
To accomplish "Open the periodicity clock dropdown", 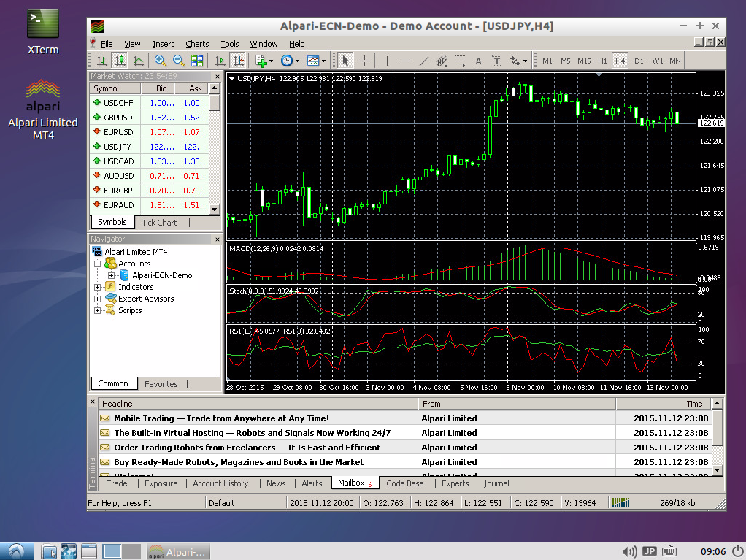I will 290,61.
